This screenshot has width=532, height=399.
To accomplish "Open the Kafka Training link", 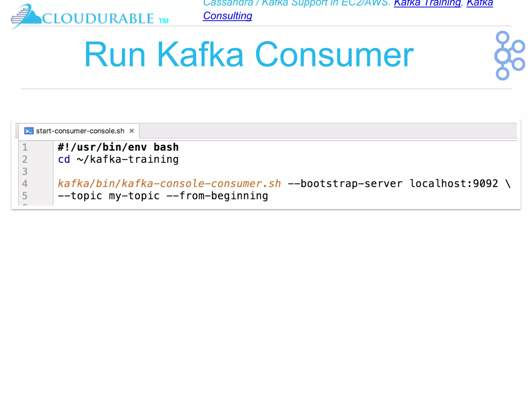I will 427,3.
